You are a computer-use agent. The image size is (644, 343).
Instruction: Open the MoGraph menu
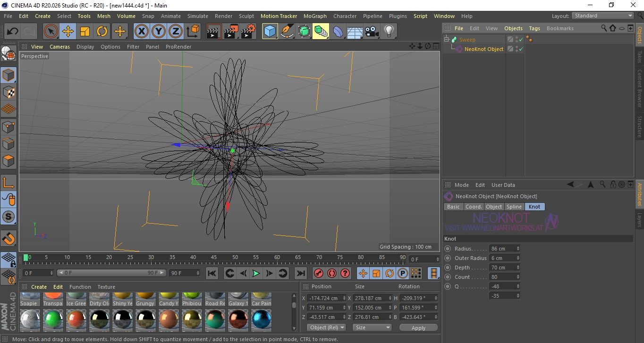tap(315, 16)
